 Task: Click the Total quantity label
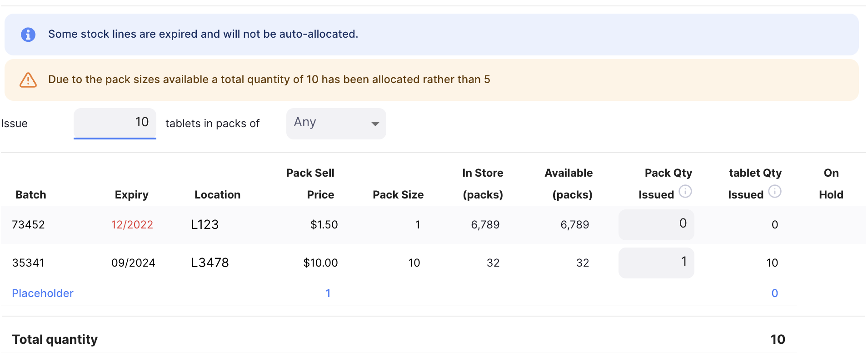click(x=55, y=340)
